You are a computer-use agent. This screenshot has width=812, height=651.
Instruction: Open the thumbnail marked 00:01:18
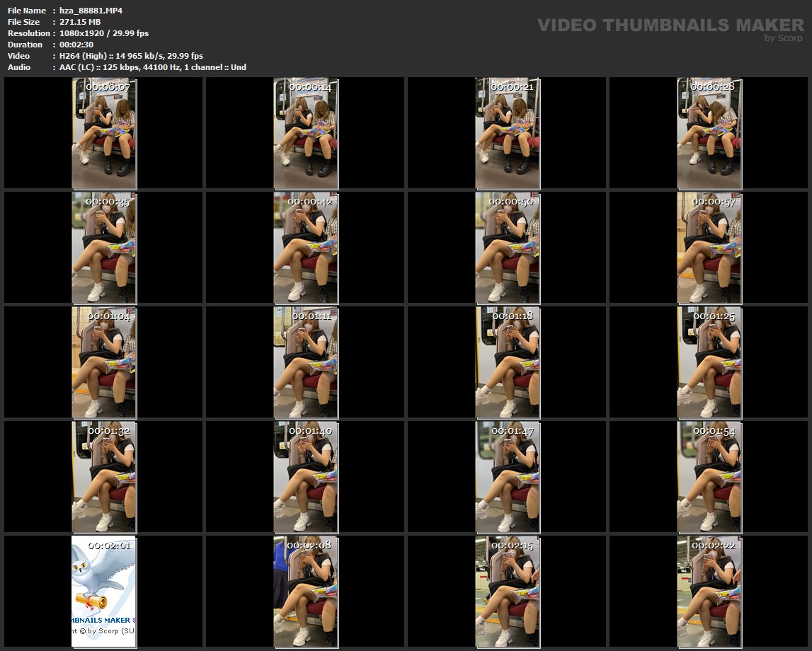tap(508, 362)
